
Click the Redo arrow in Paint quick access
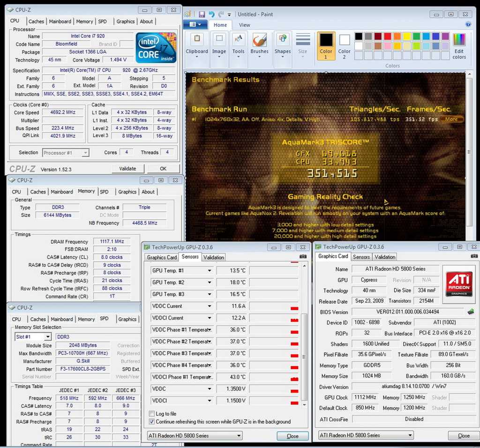pyautogui.click(x=221, y=15)
